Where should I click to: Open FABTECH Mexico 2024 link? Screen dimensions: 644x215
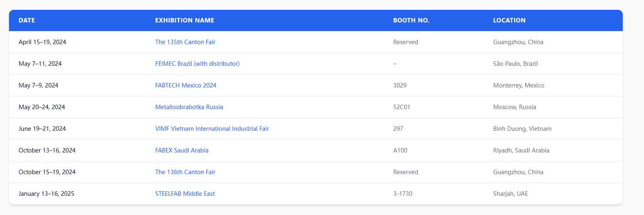186,85
